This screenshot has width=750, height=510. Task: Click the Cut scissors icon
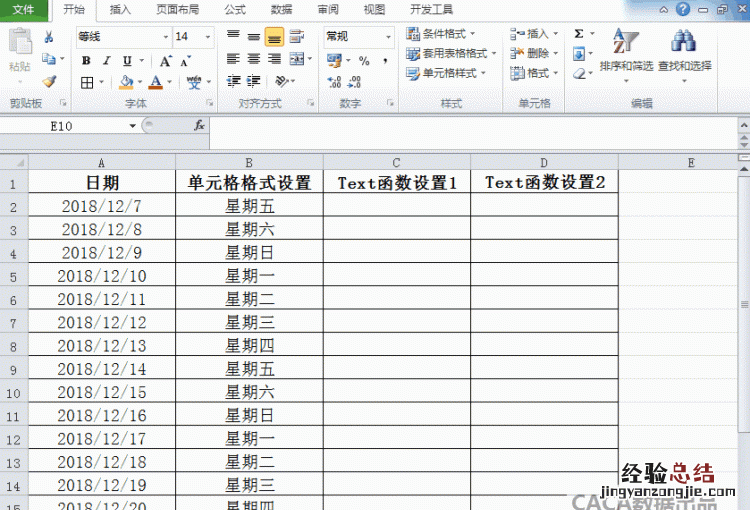click(49, 37)
